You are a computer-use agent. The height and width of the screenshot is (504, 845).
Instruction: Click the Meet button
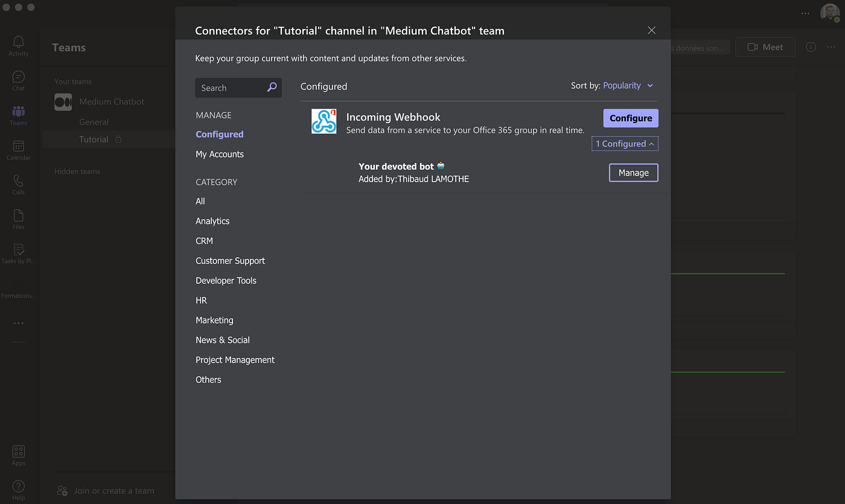coord(765,47)
